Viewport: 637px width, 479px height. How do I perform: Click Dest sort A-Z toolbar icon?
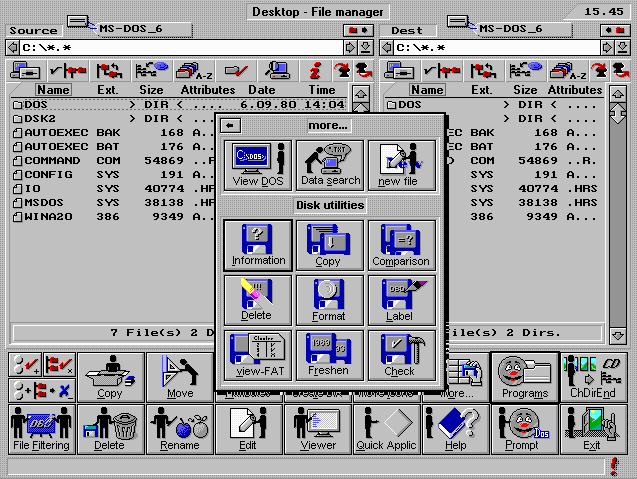[568, 71]
